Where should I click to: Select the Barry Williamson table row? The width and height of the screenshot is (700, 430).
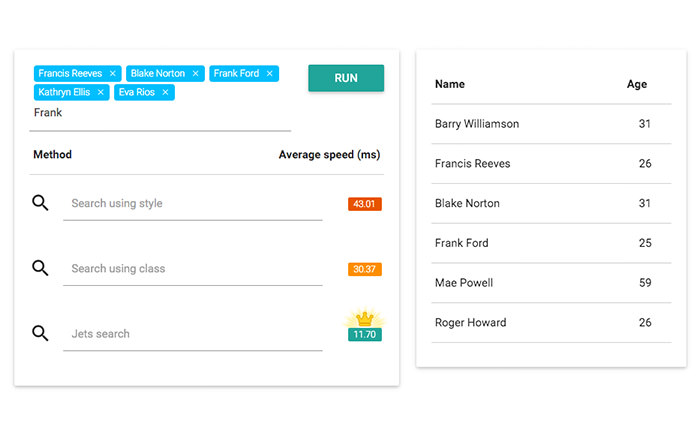point(551,124)
